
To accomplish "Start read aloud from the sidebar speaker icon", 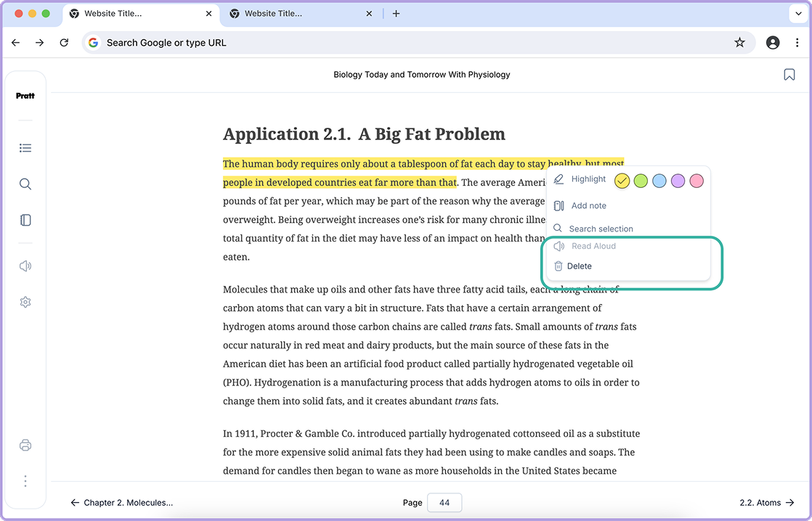I will [x=25, y=266].
